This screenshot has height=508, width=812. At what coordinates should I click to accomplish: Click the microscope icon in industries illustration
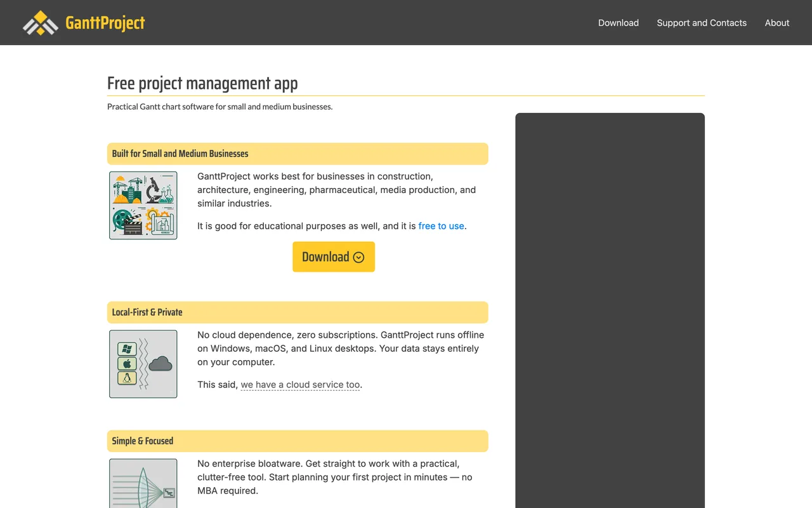pyautogui.click(x=152, y=189)
